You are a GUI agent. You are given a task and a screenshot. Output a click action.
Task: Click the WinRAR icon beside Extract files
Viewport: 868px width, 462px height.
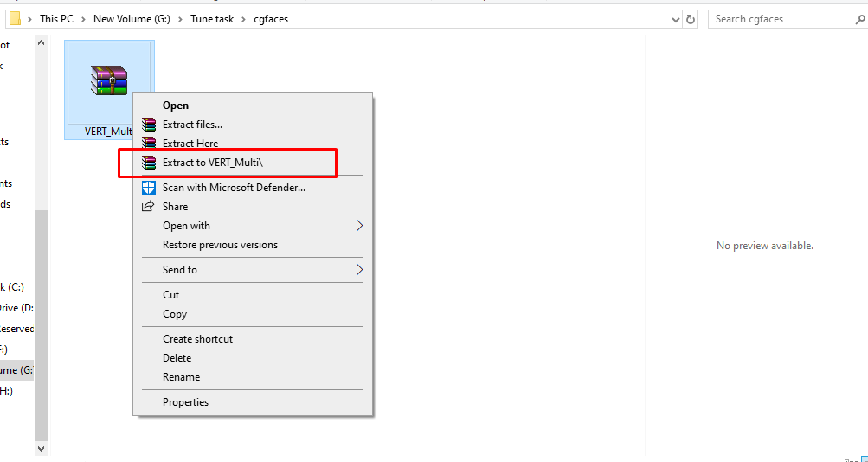pos(148,125)
